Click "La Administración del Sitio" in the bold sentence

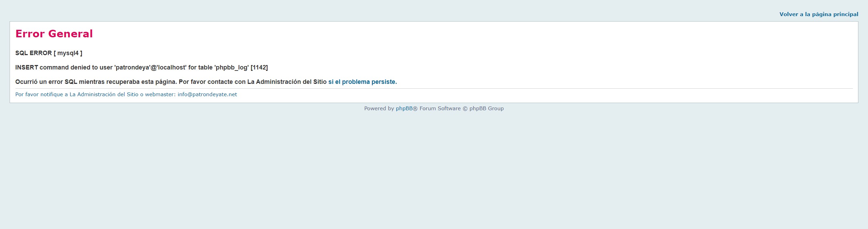287,82
